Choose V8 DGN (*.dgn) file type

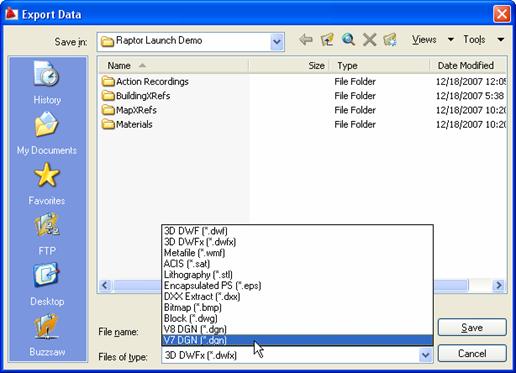pos(297,329)
